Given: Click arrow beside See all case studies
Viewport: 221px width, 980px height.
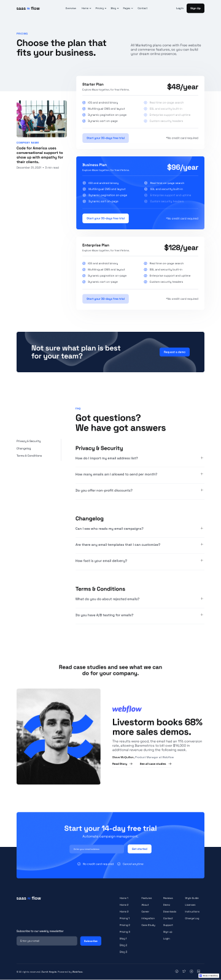Looking at the screenshot, I should 170,764.
